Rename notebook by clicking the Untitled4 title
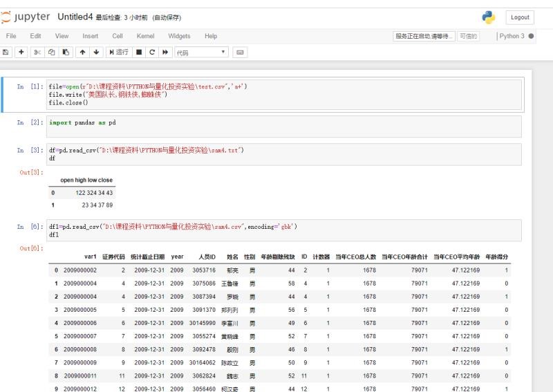553x392 pixels. point(75,17)
